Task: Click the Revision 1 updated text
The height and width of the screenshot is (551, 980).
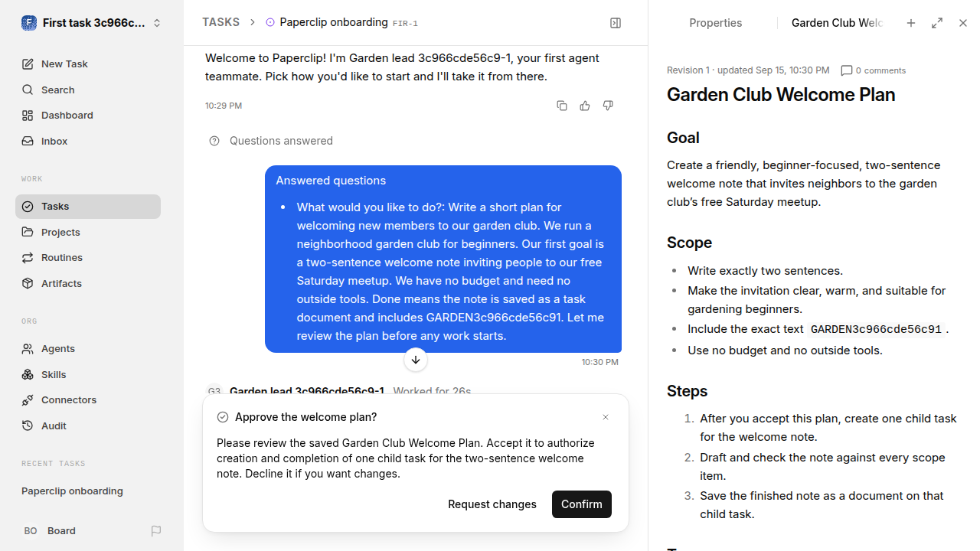Action: click(748, 70)
